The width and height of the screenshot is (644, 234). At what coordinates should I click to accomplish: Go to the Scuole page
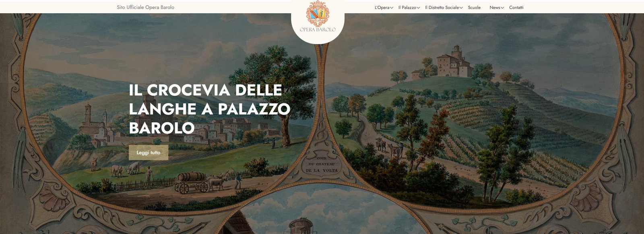point(474,8)
